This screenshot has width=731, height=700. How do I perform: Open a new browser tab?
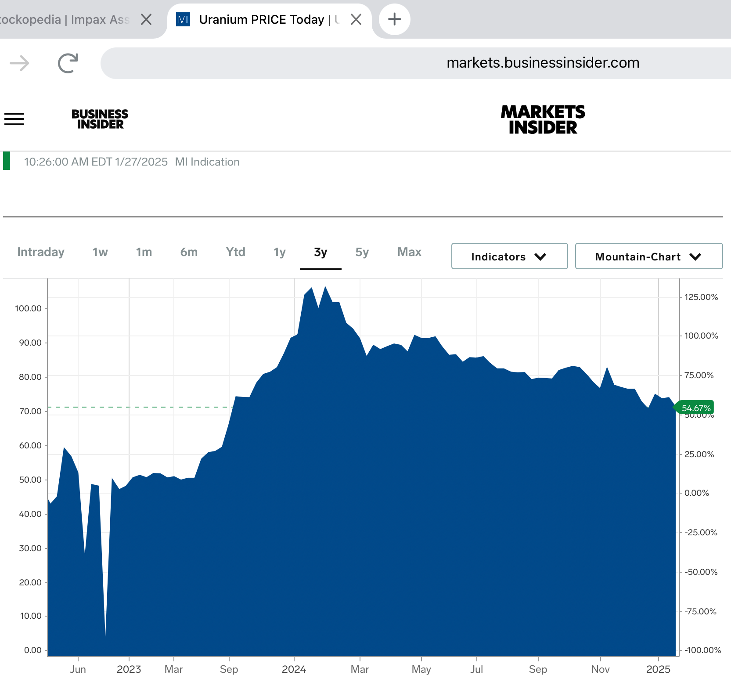coord(395,19)
